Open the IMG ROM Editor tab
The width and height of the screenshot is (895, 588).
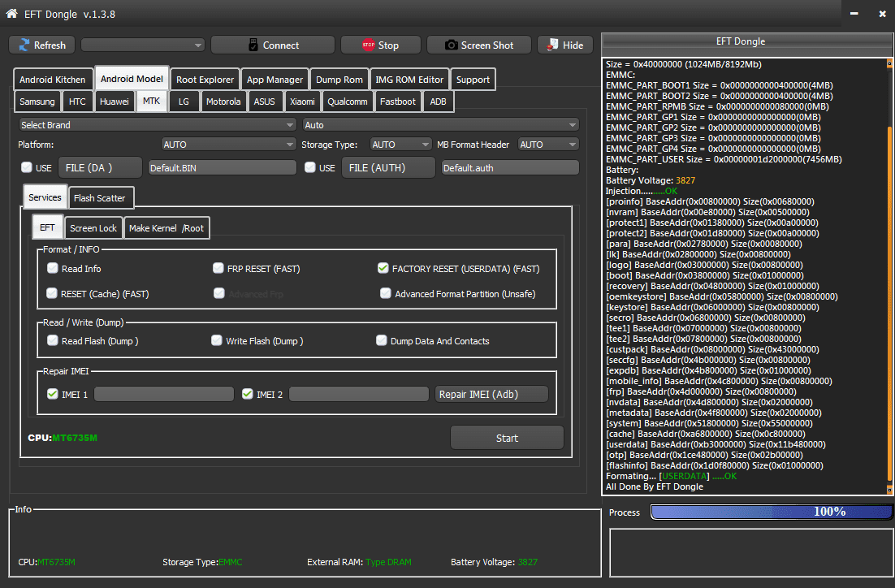(409, 80)
